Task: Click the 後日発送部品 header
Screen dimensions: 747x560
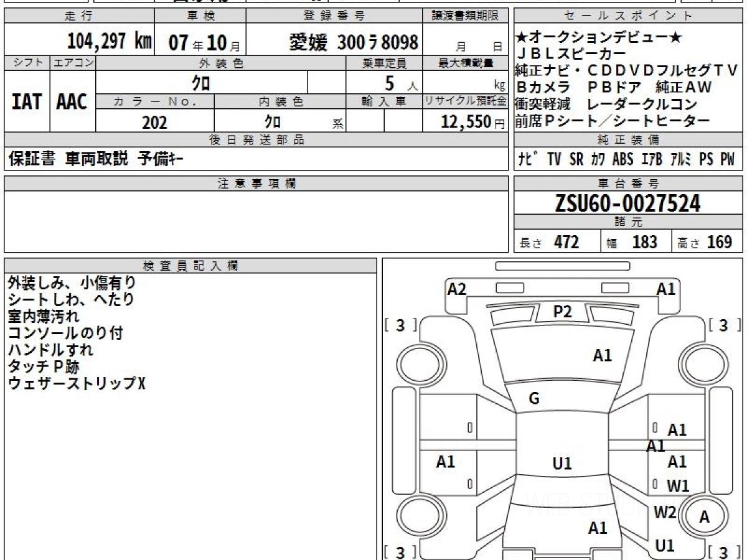Action: [x=256, y=140]
